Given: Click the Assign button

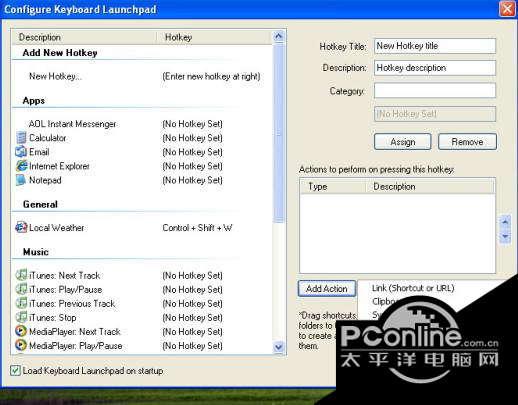Looking at the screenshot, I should pos(403,142).
